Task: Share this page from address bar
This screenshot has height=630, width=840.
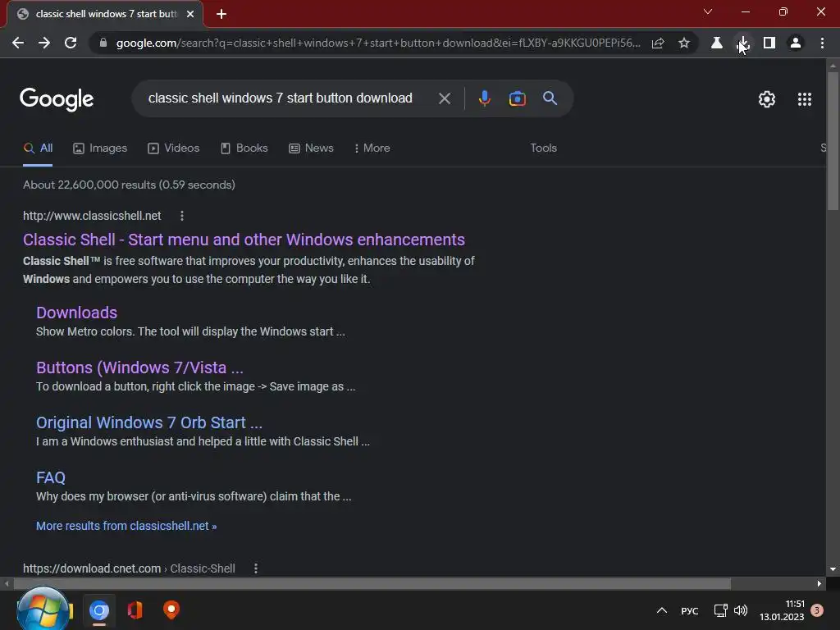Action: click(x=658, y=43)
